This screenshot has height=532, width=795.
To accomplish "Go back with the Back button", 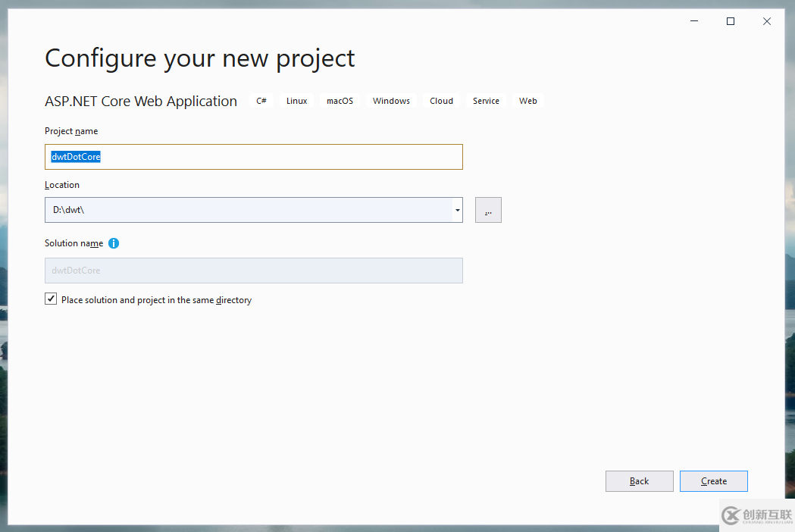I will [x=640, y=481].
